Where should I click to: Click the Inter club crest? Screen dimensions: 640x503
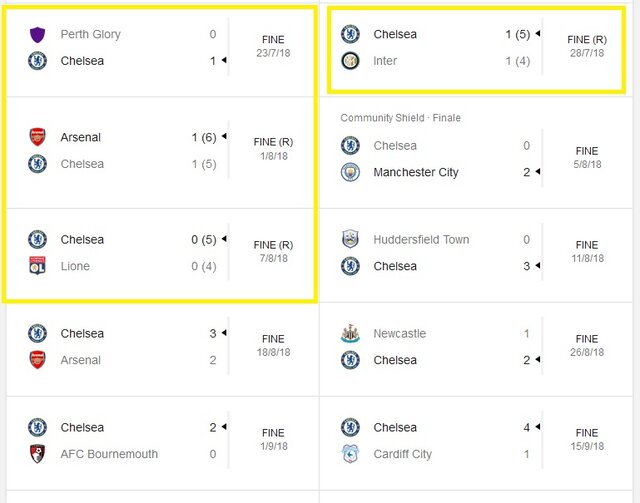pyautogui.click(x=350, y=61)
